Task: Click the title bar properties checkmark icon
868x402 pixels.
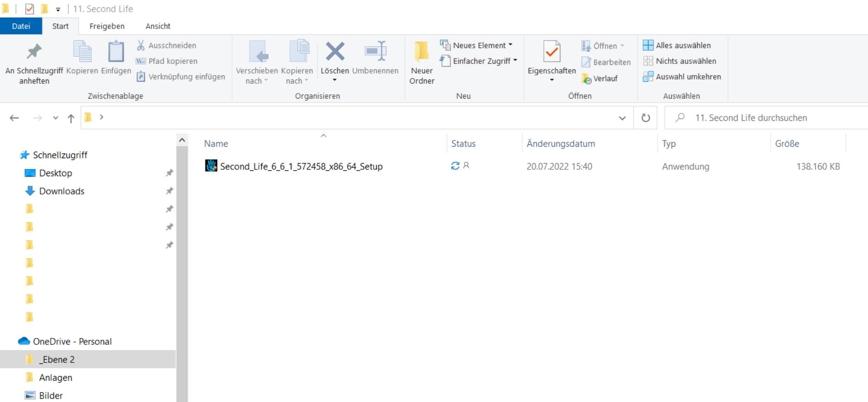Action: 30,9
